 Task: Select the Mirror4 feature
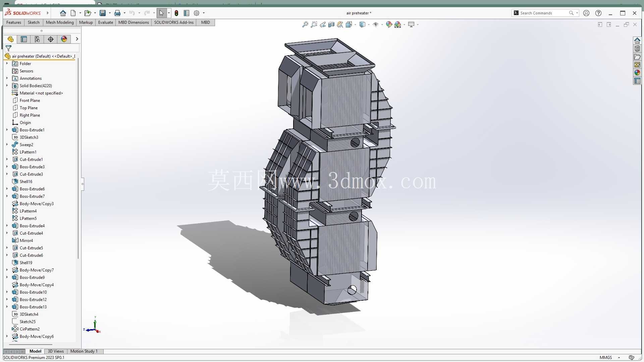(x=26, y=240)
